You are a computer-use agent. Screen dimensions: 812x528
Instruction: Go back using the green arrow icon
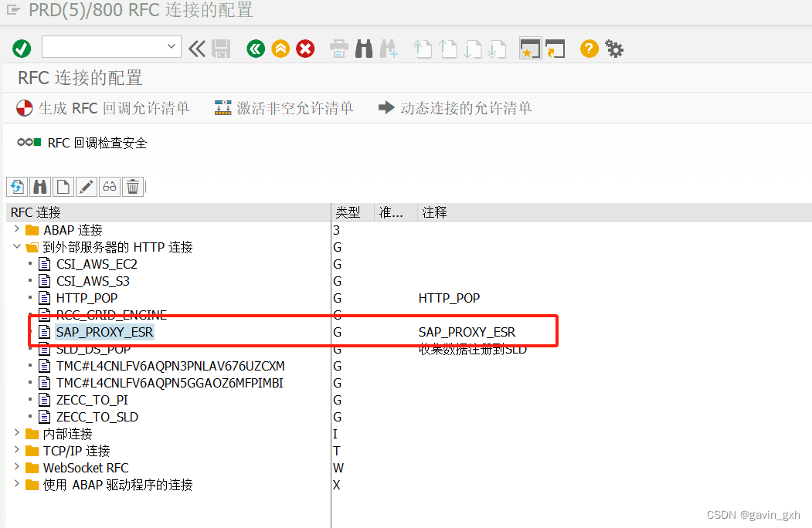[255, 48]
